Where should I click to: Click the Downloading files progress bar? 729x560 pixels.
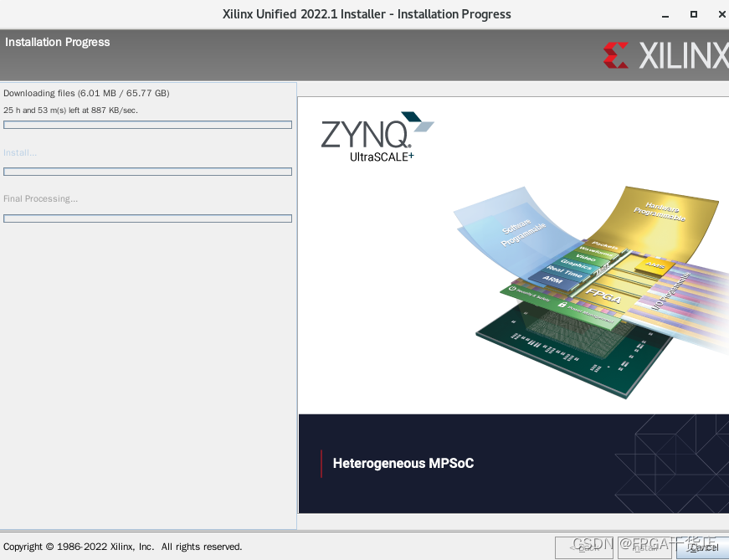pyautogui.click(x=148, y=125)
